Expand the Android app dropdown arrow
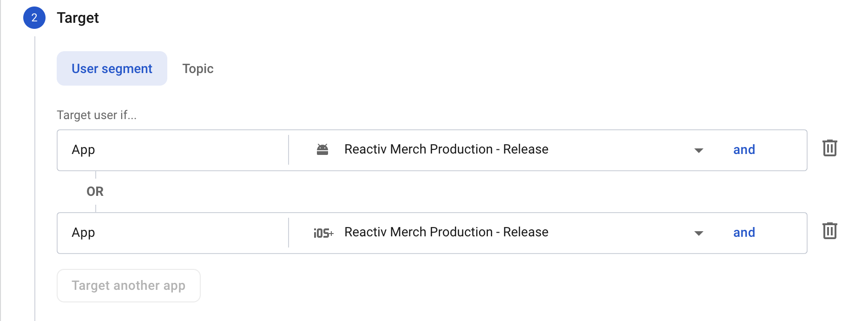The width and height of the screenshot is (868, 321). pos(698,150)
